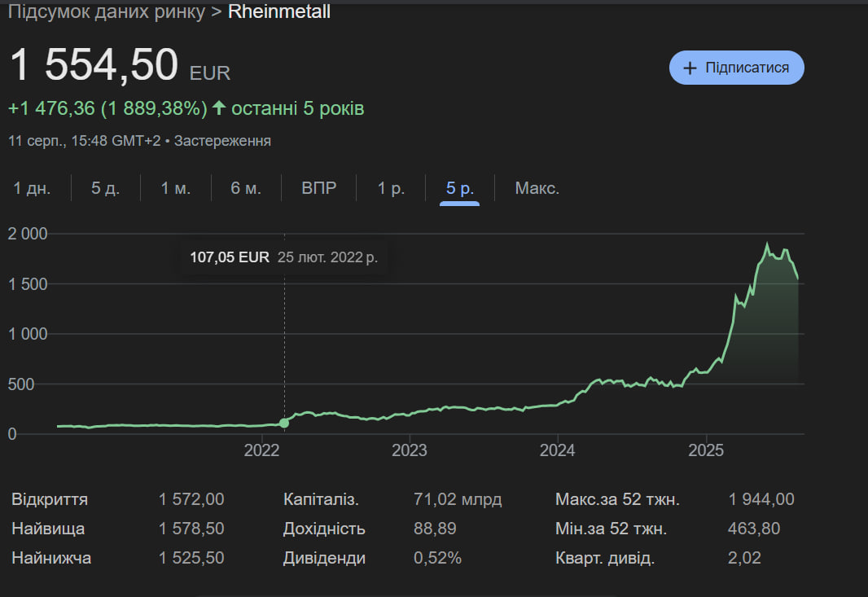
Task: Click the 107,05 EUR chart tooltip
Action: (x=283, y=257)
